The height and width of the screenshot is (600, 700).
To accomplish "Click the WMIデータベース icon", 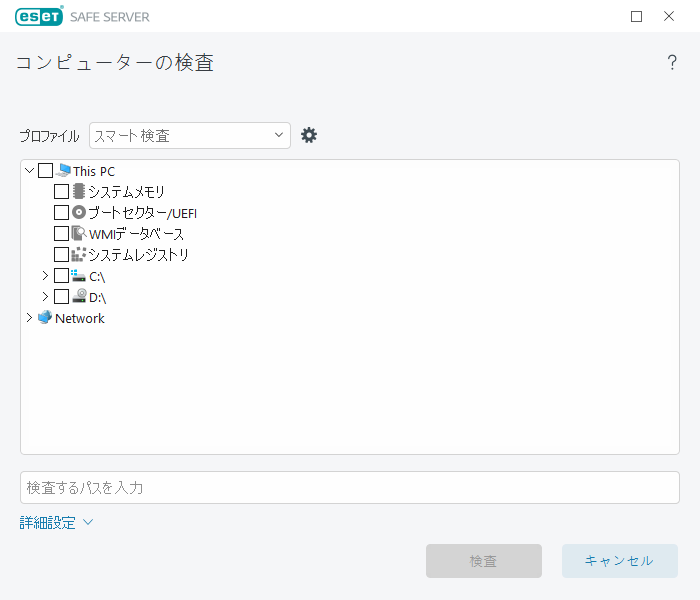I will (79, 233).
